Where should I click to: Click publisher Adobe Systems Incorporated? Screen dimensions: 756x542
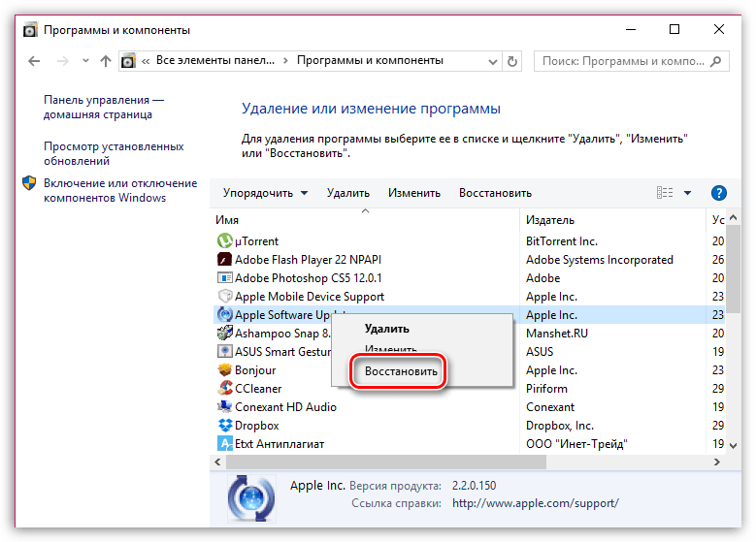(x=600, y=260)
